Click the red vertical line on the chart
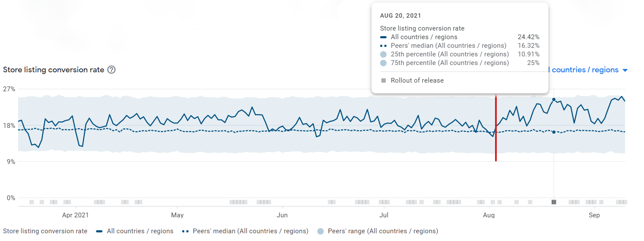 [x=496, y=129]
